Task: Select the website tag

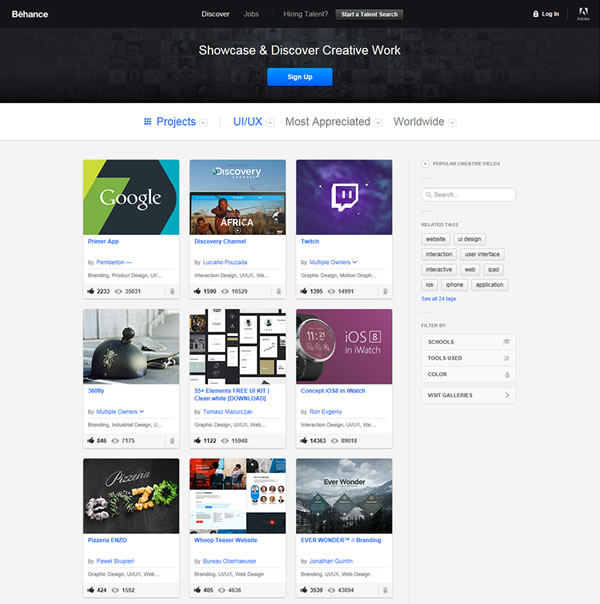Action: point(436,239)
